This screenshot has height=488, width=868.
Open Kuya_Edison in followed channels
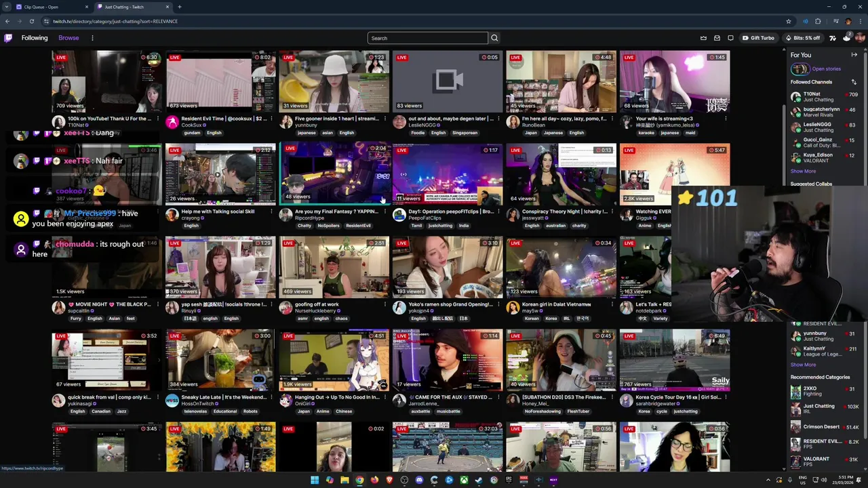pos(824,157)
